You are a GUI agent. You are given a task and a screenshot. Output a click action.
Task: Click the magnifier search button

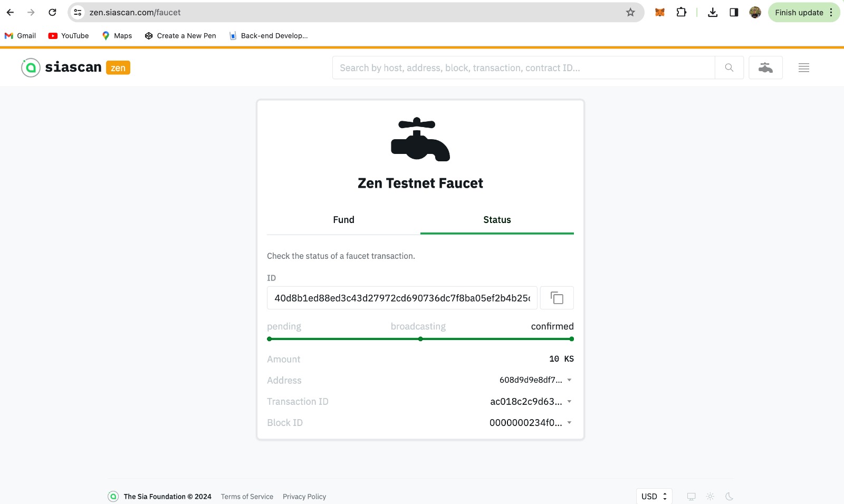point(729,67)
